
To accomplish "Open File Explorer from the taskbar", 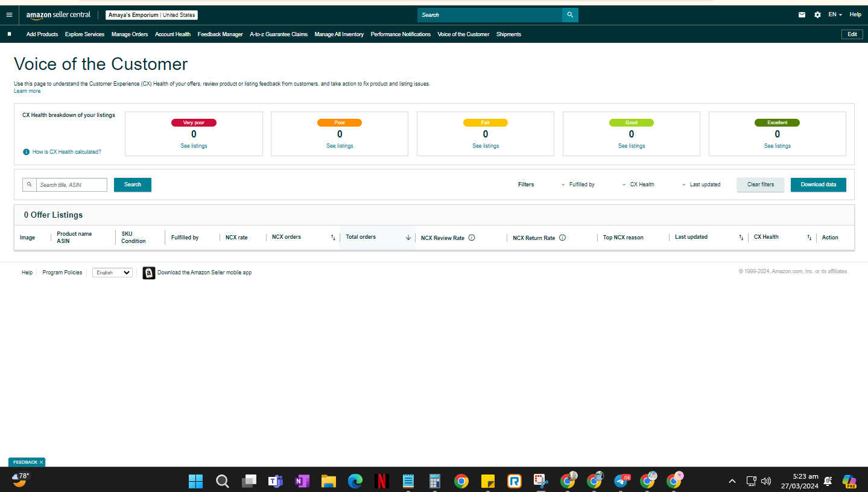I will pos(329,481).
